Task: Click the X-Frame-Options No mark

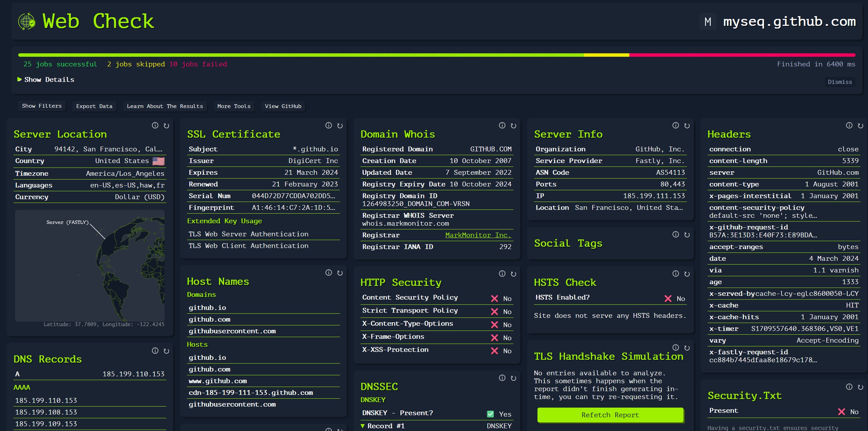Action: pos(494,338)
